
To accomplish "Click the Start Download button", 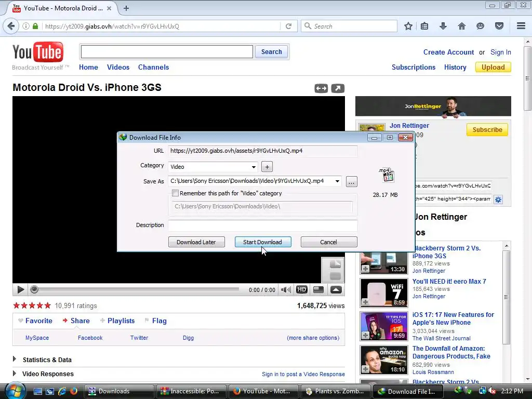I will (262, 242).
